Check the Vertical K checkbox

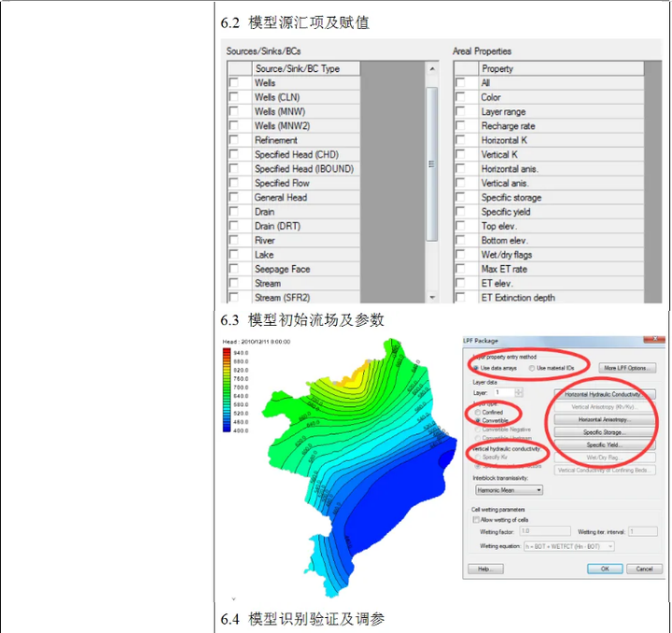pos(460,154)
